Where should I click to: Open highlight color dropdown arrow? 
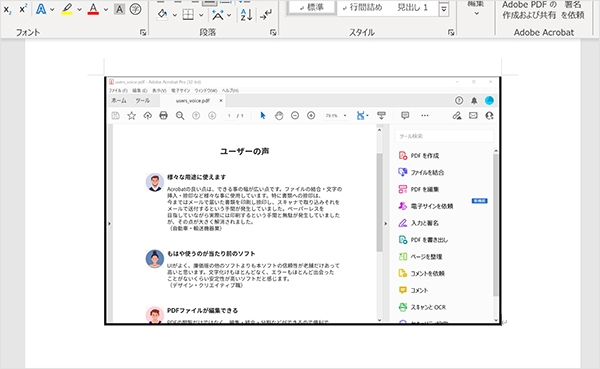pos(79,10)
